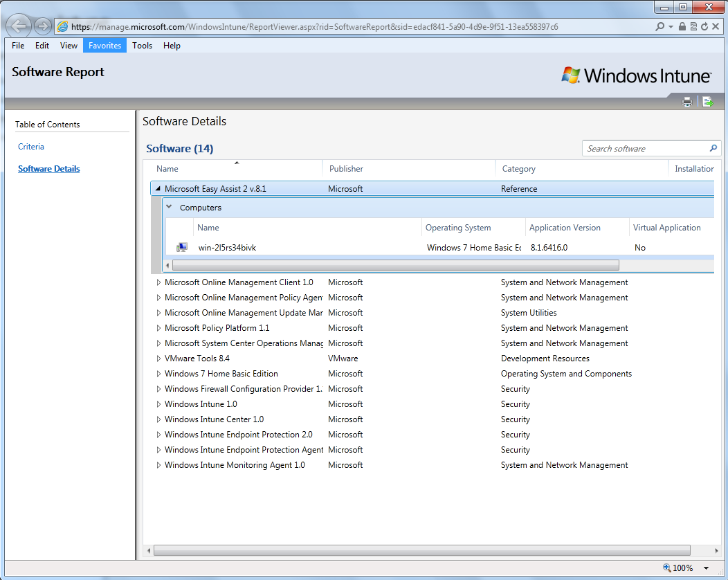Open the Tools menu
Screen dimensions: 728x580
[142, 46]
